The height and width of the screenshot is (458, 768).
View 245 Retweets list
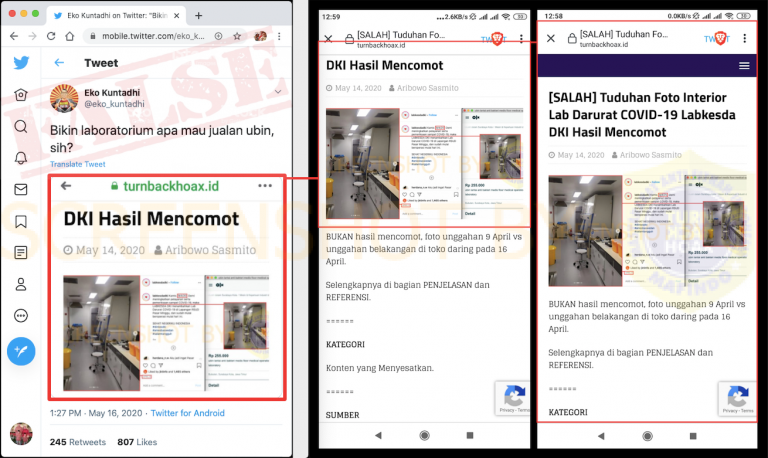click(x=77, y=442)
